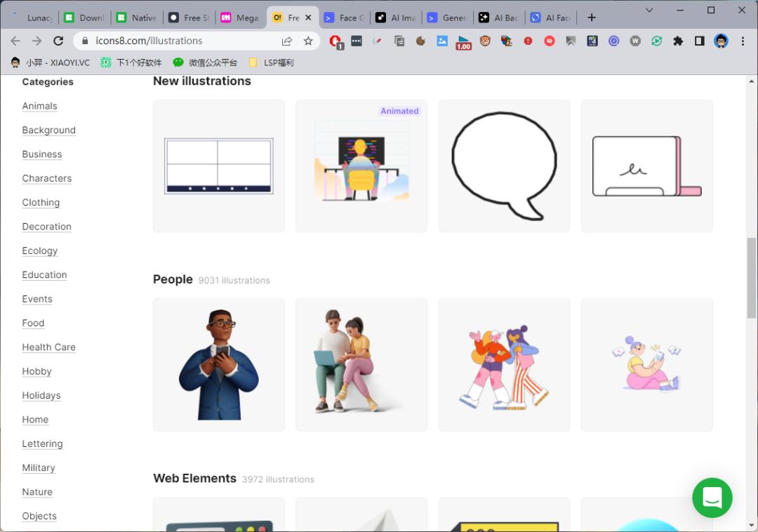This screenshot has width=758, height=532.
Task: Open the Animated illustration thumbnail
Action: (361, 166)
